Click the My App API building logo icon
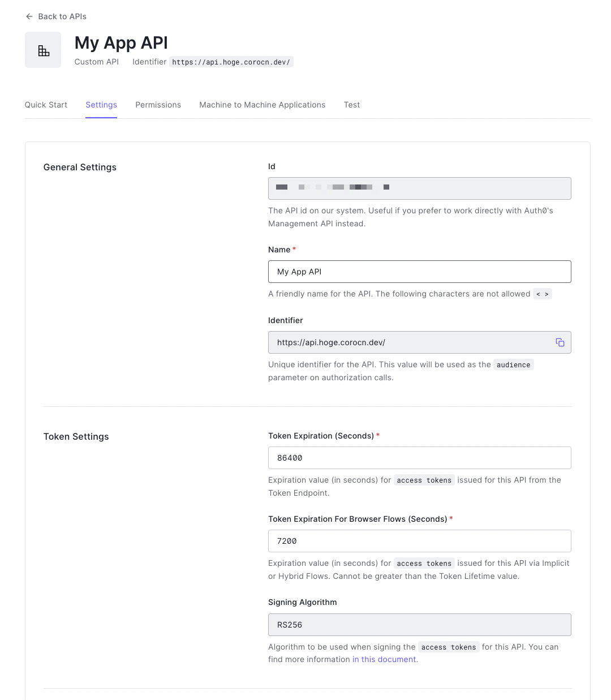This screenshot has height=700, width=611. tap(43, 50)
